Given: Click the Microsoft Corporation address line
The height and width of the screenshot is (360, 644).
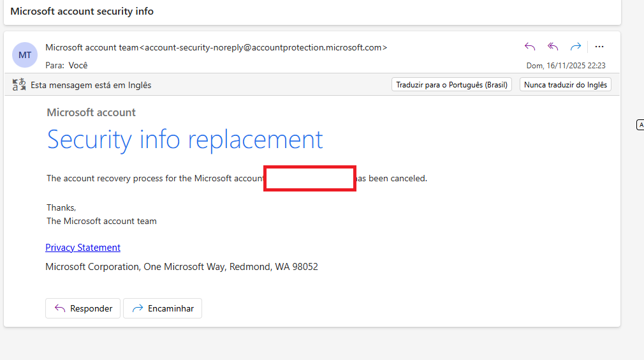Looking at the screenshot, I should pyautogui.click(x=182, y=267).
